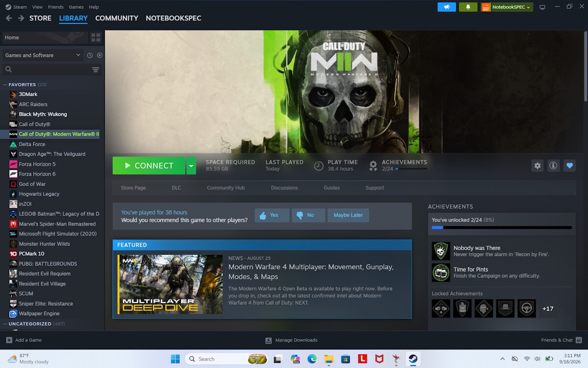Select 3DMark in the library list

pos(28,94)
